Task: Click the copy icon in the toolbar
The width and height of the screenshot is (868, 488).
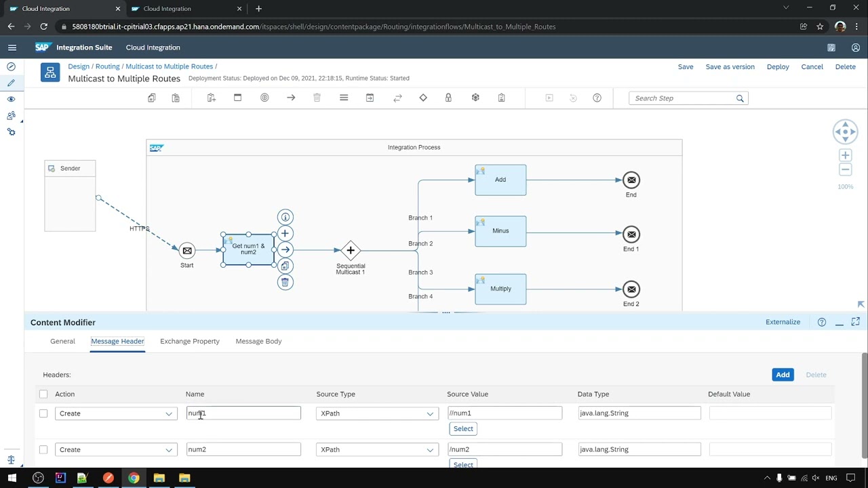Action: click(x=152, y=98)
